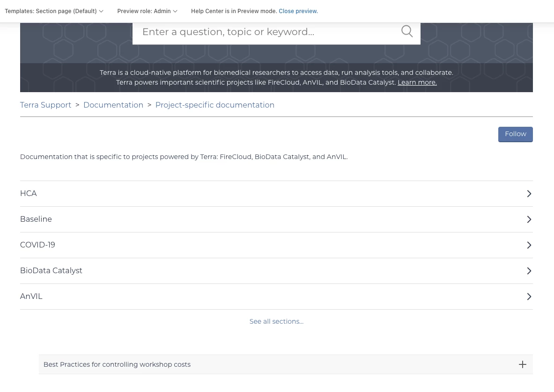This screenshot has width=554, height=392.
Task: Click the search magnifier icon
Action: pyautogui.click(x=407, y=31)
